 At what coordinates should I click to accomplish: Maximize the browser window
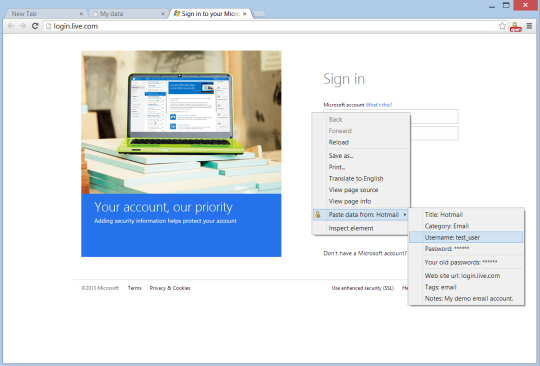click(x=506, y=5)
